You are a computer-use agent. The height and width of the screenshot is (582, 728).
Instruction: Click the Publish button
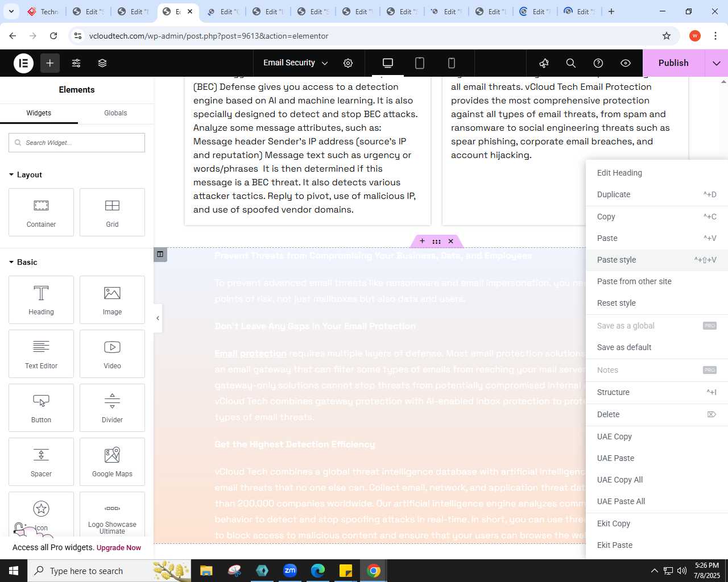673,63
